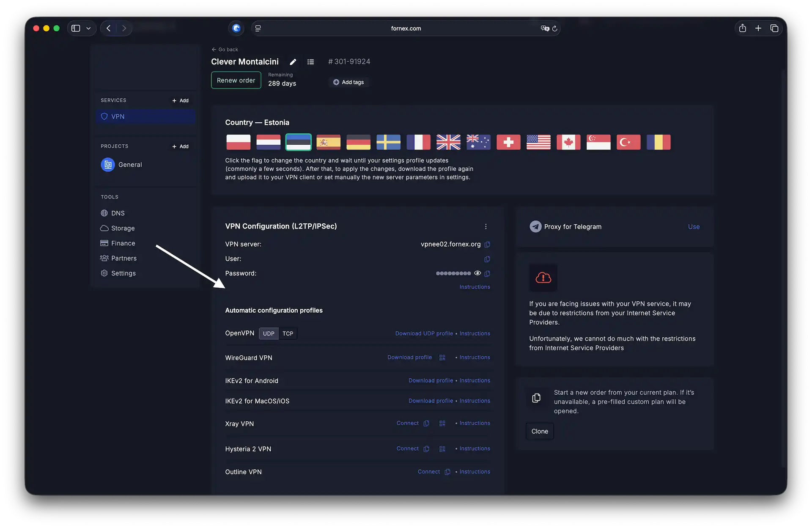Show Xray VPN QR code
The width and height of the screenshot is (812, 528).
(x=442, y=423)
